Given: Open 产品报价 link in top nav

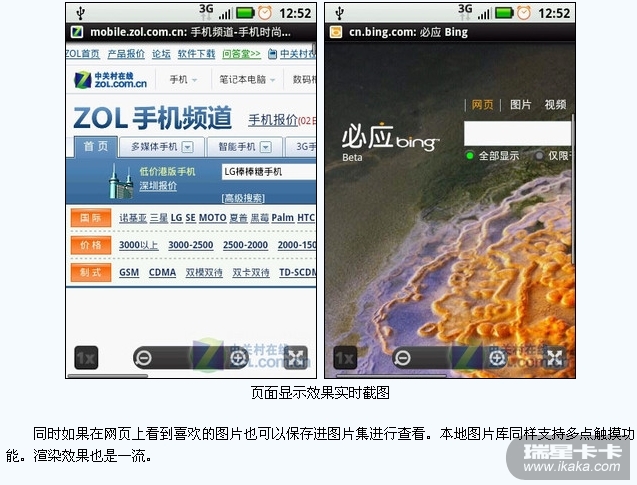Looking at the screenshot, I should click(x=126, y=54).
